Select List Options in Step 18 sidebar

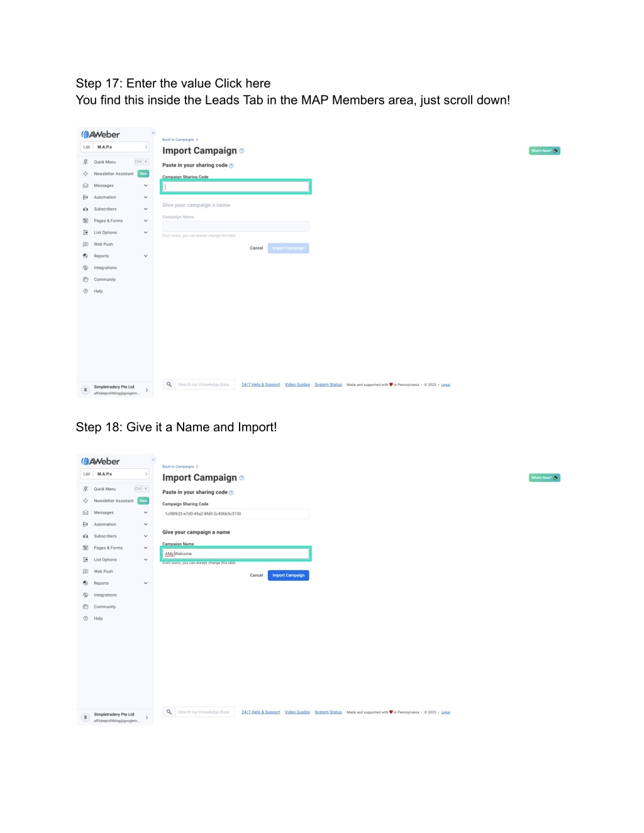tap(105, 560)
